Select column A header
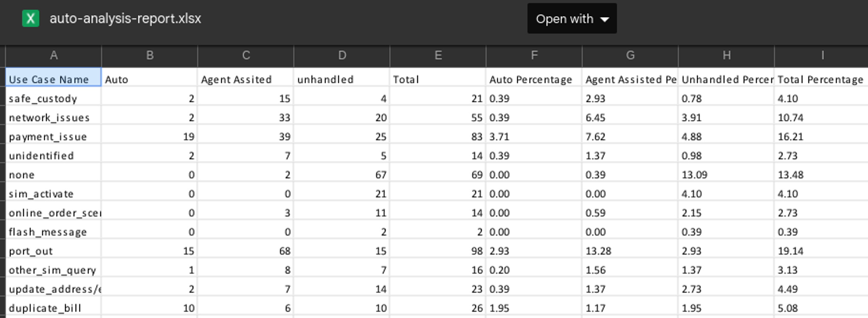This screenshot has width=868, height=318. 53,56
